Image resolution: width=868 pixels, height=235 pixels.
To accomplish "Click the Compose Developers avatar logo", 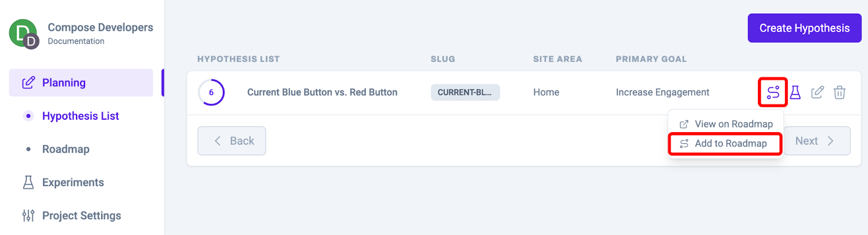I will point(23,34).
